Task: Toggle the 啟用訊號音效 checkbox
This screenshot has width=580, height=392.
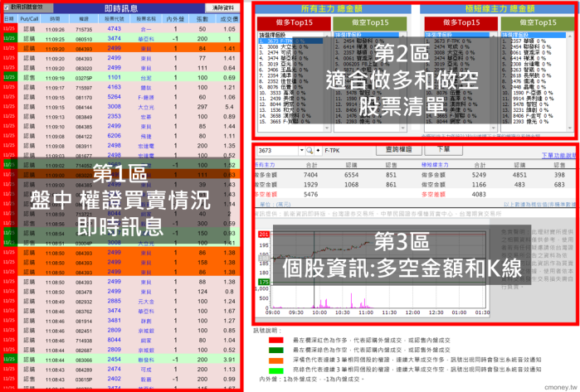Action: pyautogui.click(x=6, y=7)
